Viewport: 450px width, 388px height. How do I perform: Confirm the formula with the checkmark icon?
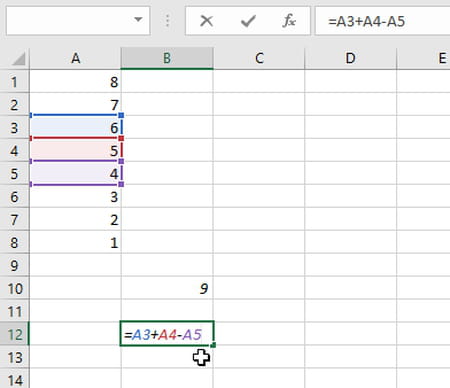point(248,21)
